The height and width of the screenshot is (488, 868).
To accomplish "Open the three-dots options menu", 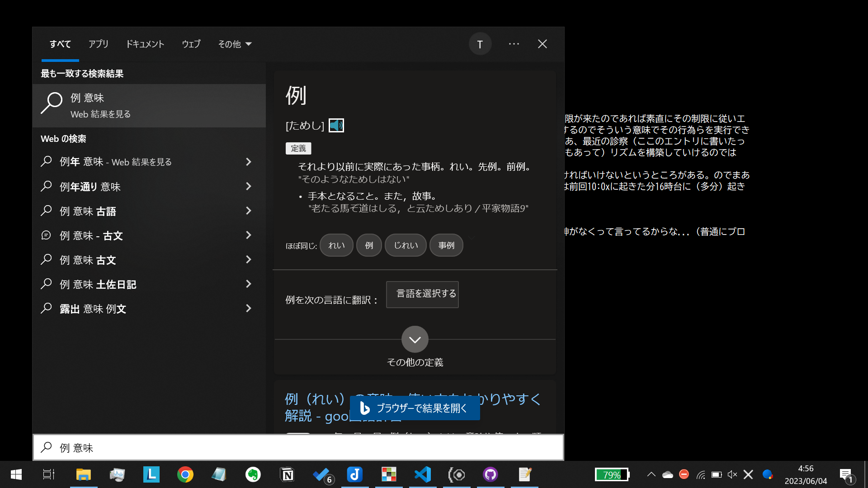I will [514, 44].
